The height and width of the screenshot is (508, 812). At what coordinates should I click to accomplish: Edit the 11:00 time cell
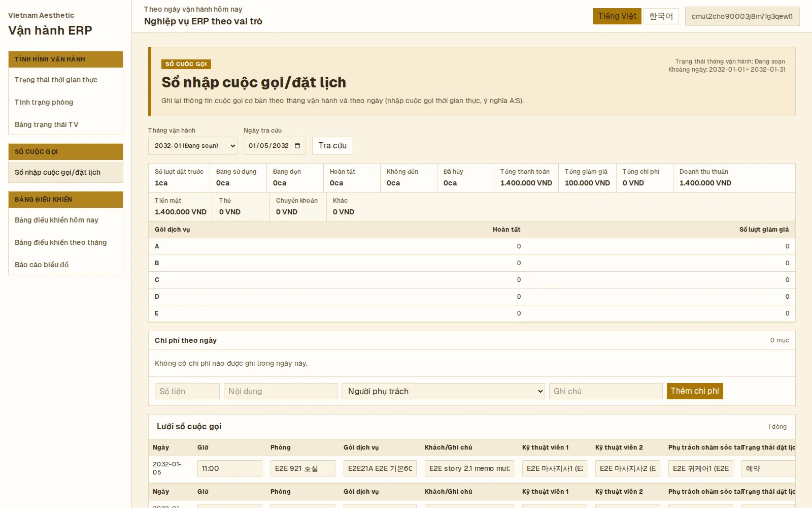[x=230, y=468]
